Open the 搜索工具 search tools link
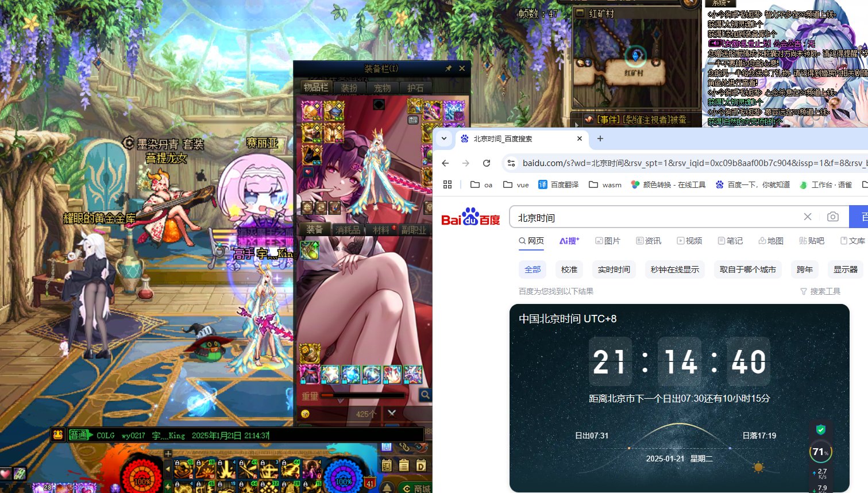 [820, 291]
